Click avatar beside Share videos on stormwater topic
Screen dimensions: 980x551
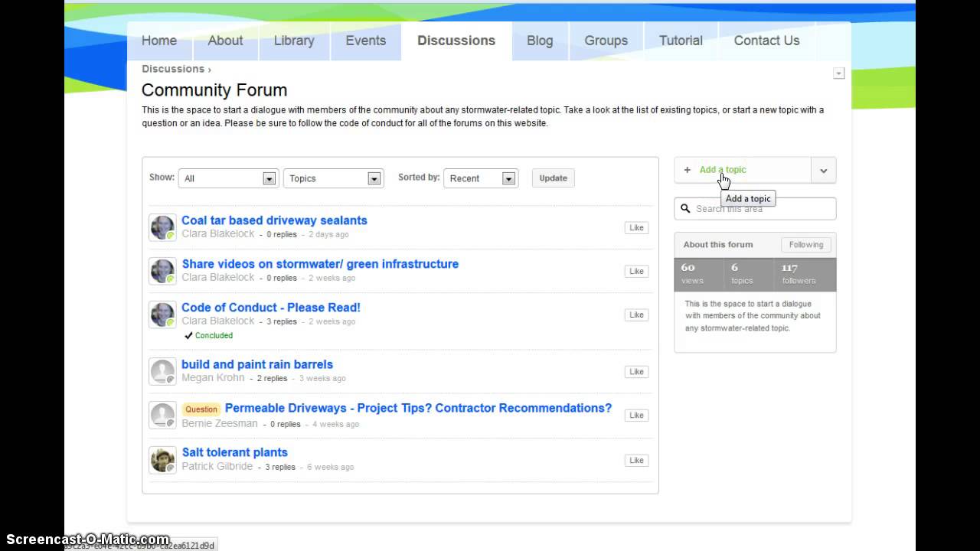tap(162, 271)
